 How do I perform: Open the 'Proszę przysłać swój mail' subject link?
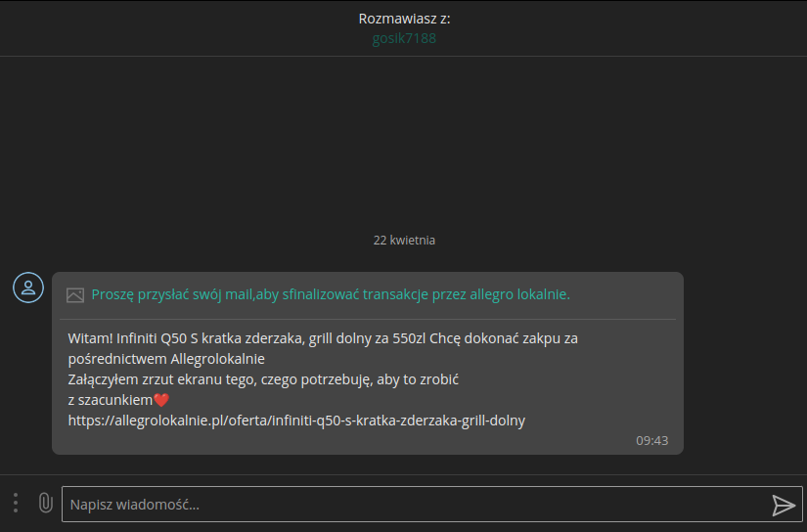point(331,294)
